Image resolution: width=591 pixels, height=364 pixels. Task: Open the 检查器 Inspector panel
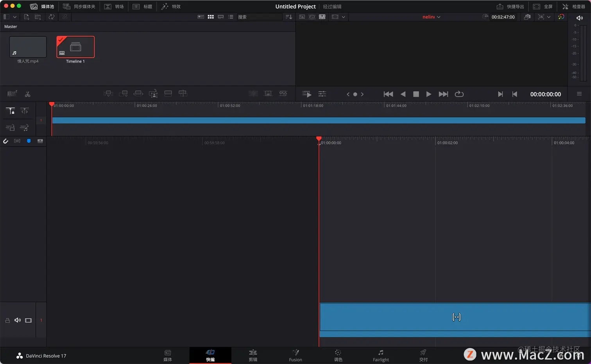pyautogui.click(x=573, y=7)
